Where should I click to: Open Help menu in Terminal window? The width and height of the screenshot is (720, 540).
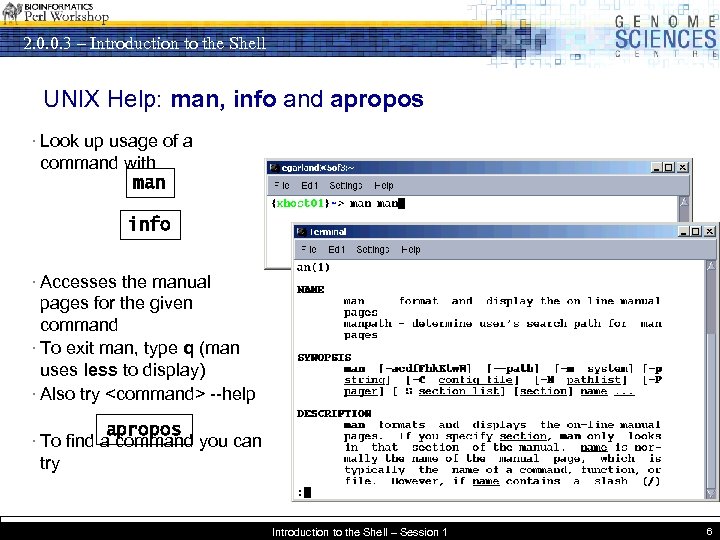coord(411,249)
